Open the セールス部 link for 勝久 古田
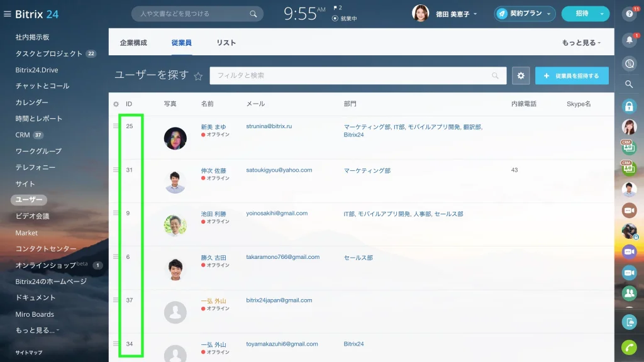This screenshot has height=362, width=644. tap(358, 258)
